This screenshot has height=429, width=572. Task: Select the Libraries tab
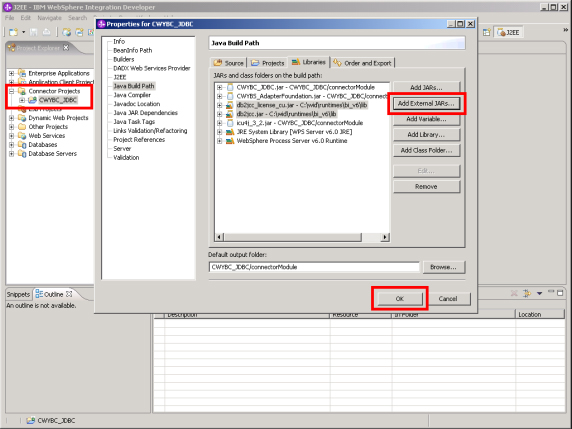pos(309,62)
